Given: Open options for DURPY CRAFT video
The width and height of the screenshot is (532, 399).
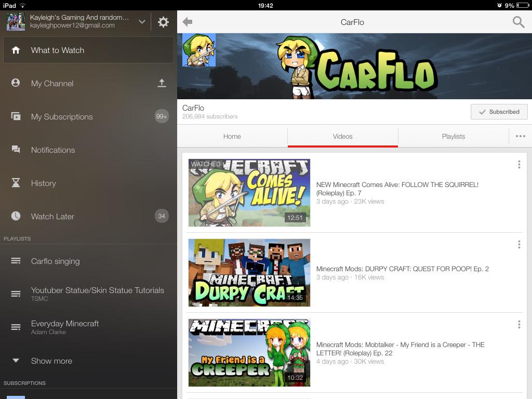Looking at the screenshot, I should tap(519, 245).
